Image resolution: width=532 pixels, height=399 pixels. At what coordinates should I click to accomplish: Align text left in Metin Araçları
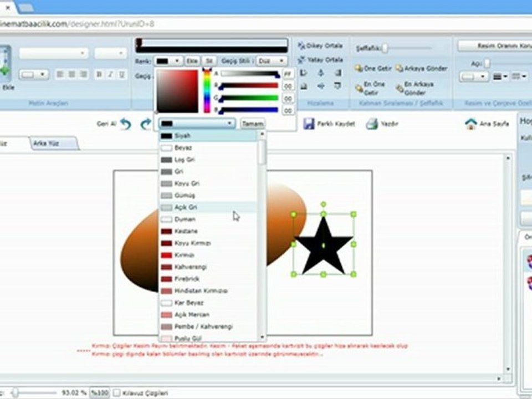click(60, 74)
